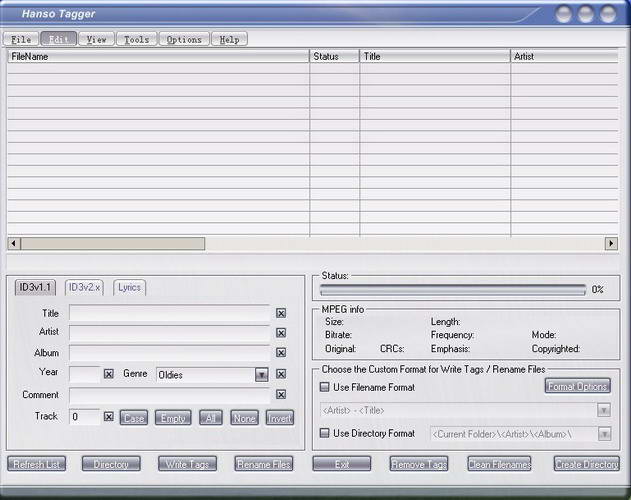Click the None selection button

pos(244,418)
